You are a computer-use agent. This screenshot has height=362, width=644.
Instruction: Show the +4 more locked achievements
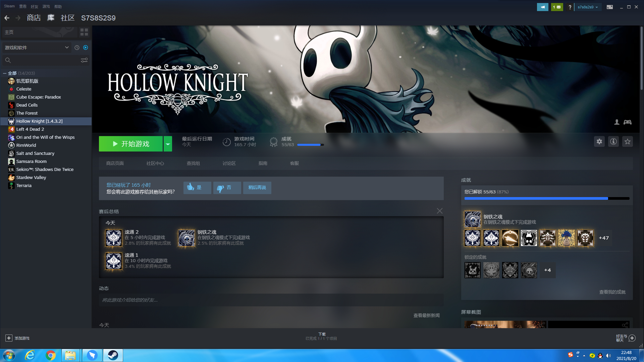547,270
